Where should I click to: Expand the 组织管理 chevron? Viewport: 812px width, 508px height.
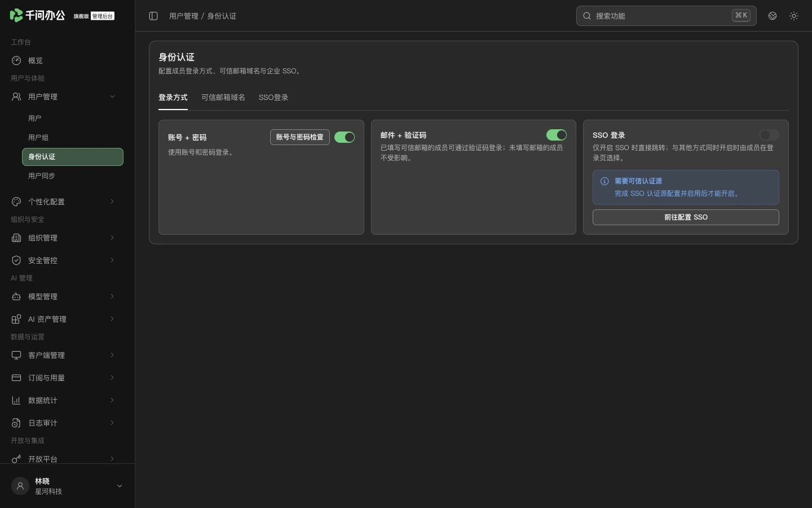(112, 238)
